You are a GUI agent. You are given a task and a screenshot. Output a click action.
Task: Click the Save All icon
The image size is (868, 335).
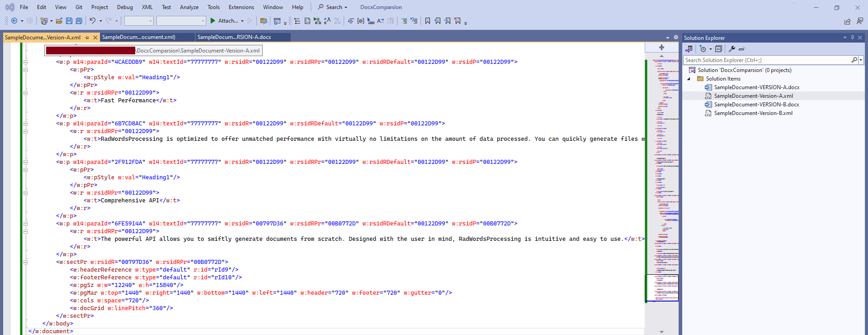pos(79,21)
